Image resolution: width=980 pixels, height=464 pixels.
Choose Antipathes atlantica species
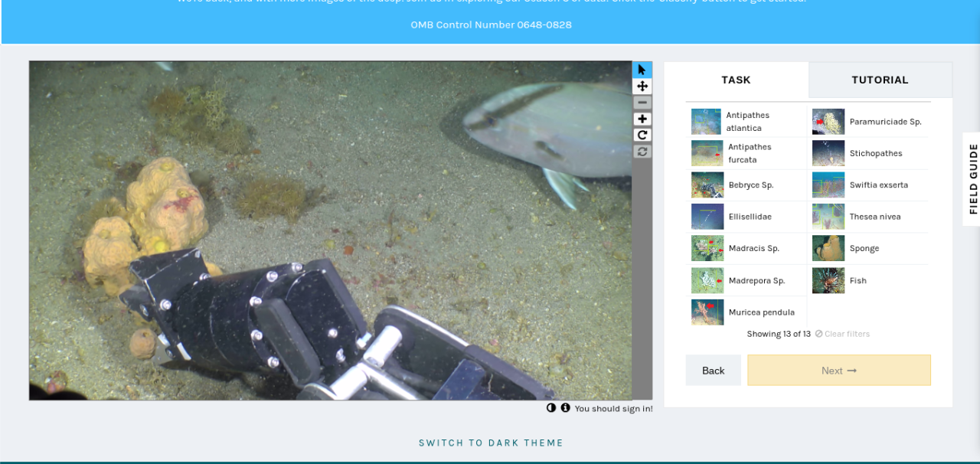[747, 122]
